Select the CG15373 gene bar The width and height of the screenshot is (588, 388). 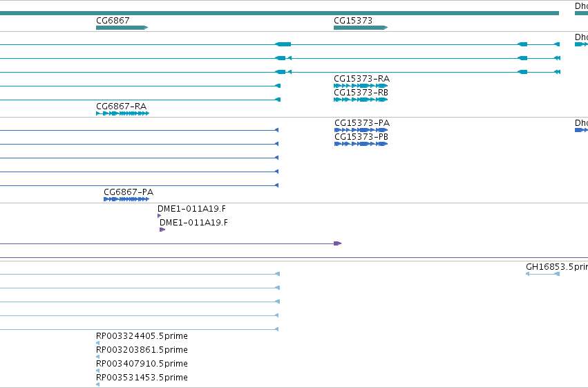coord(361,28)
